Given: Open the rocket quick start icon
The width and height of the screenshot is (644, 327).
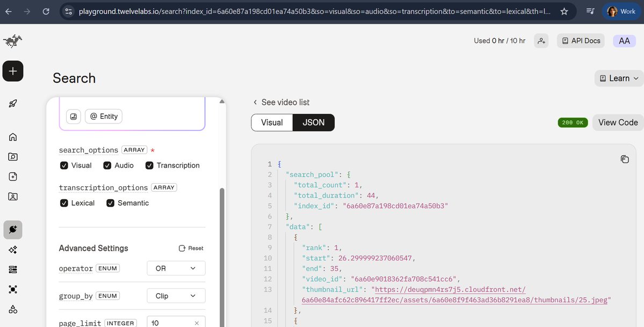Looking at the screenshot, I should (13, 104).
